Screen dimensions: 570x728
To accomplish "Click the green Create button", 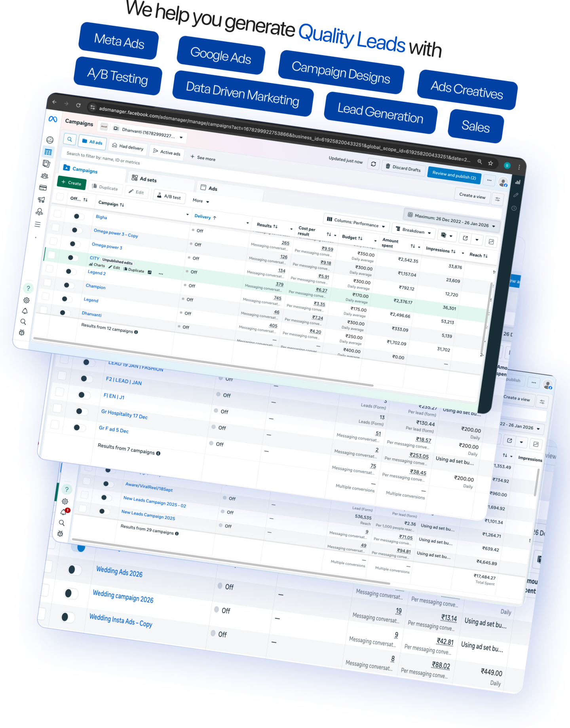I will point(72,183).
